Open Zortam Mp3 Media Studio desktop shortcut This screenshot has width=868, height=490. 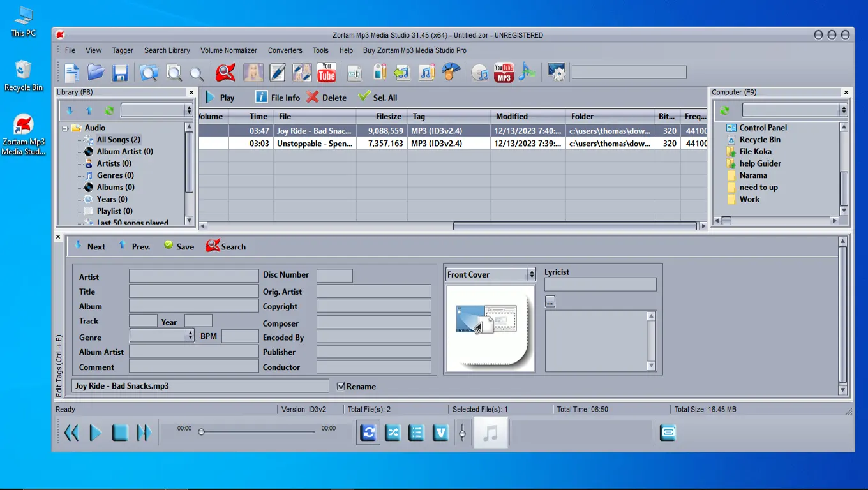click(24, 135)
